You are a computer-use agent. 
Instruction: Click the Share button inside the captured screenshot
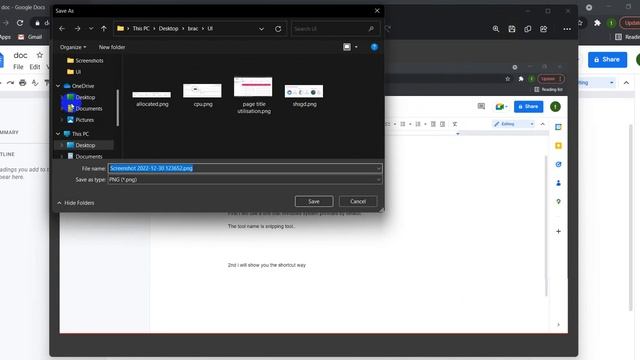(529, 107)
